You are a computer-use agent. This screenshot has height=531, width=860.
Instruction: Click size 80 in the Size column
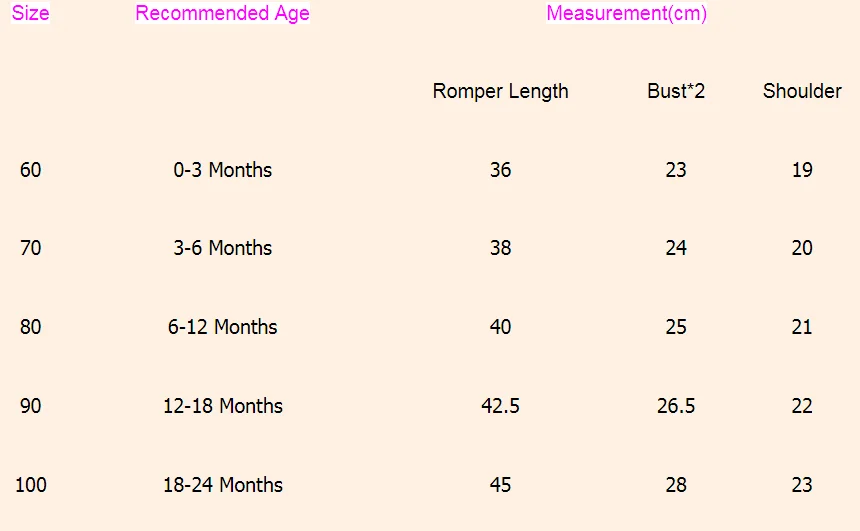tap(31, 327)
